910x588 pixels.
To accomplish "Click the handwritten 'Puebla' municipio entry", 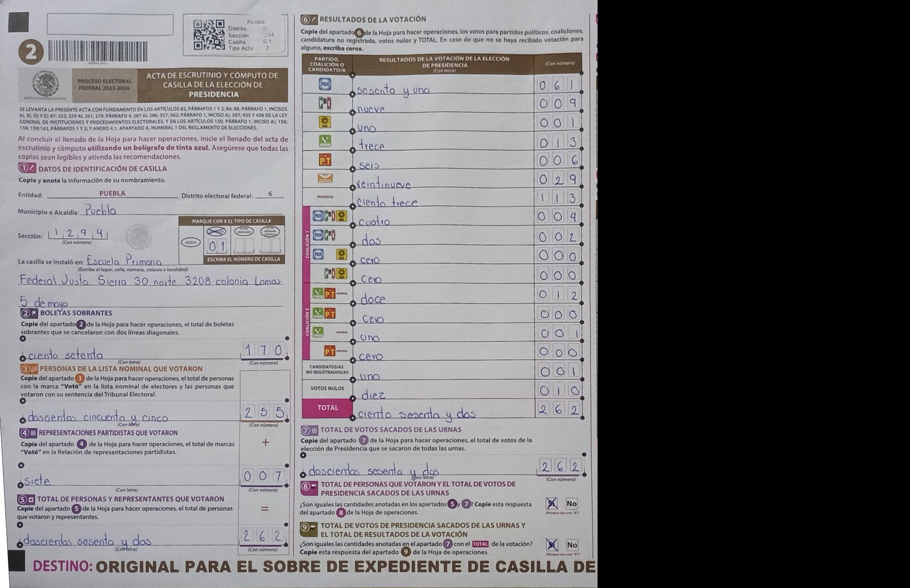I will click(101, 210).
